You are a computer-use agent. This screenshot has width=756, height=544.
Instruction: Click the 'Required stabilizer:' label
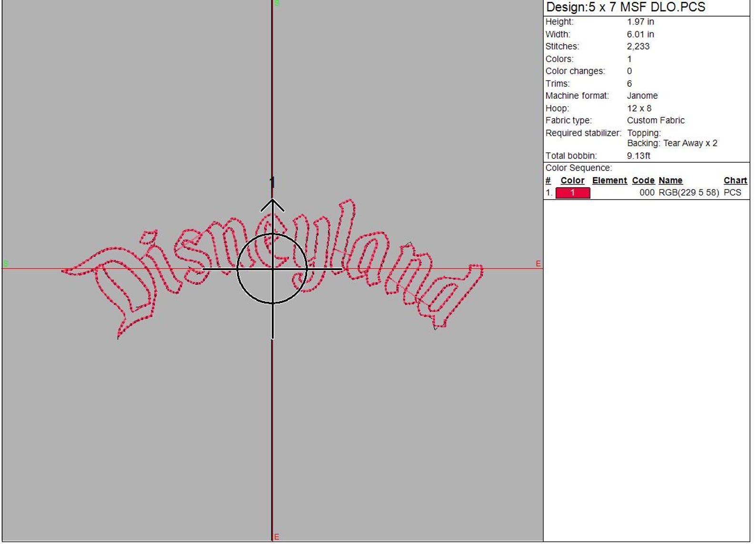click(583, 133)
